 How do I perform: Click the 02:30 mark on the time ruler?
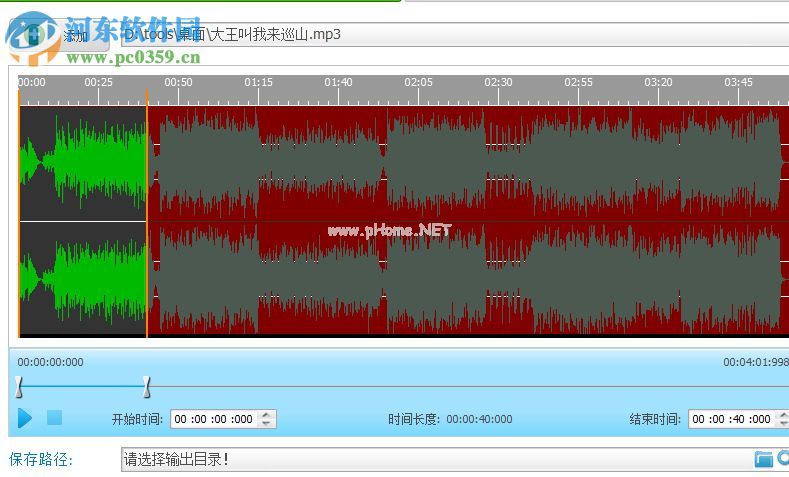click(499, 82)
